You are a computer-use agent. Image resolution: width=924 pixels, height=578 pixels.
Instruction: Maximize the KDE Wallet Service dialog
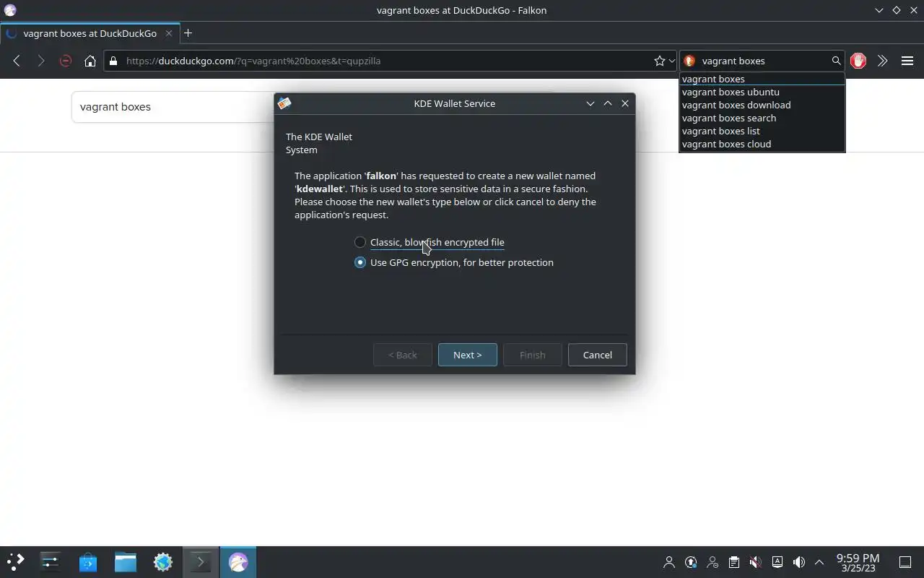pyautogui.click(x=608, y=103)
